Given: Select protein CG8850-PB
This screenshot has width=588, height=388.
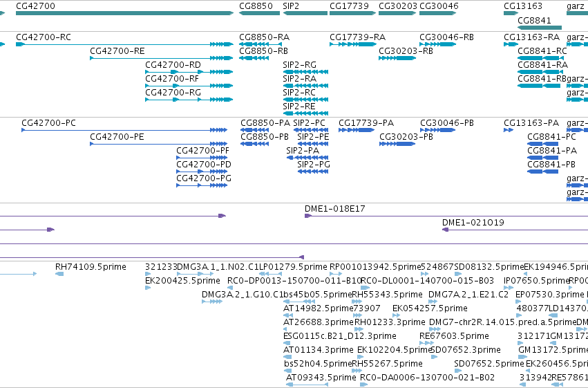Looking at the screenshot, I should (255, 144).
